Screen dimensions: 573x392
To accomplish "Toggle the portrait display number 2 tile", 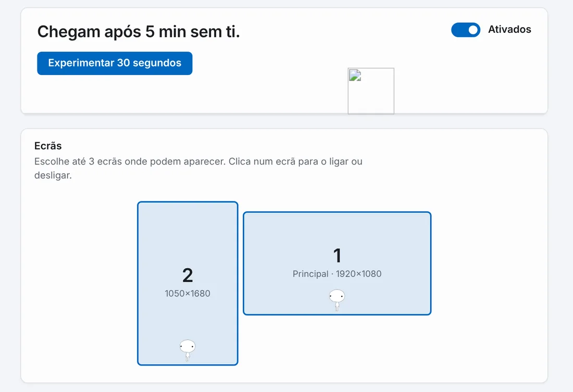I will coord(188,283).
